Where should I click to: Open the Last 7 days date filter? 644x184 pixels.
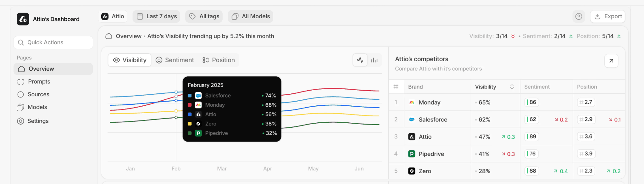156,16
